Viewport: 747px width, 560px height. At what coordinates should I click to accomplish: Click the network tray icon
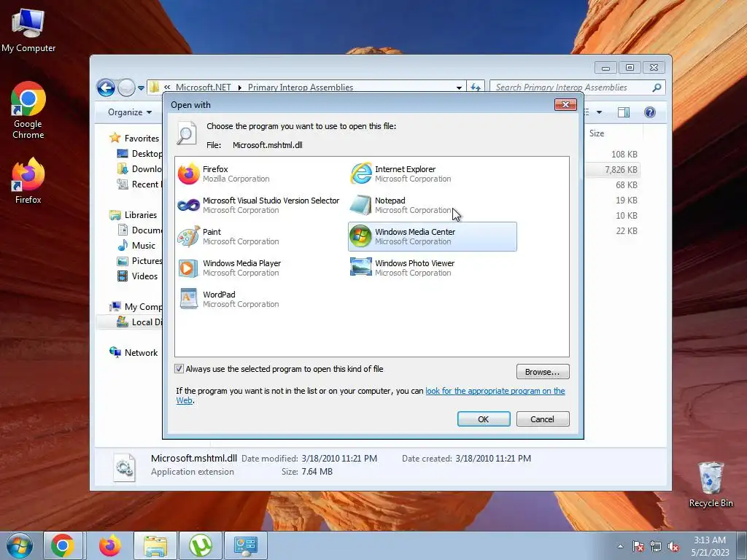656,546
